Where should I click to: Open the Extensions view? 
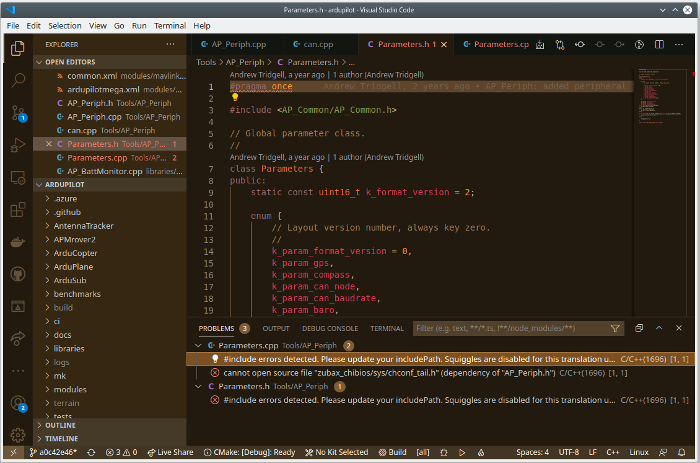coord(17,210)
